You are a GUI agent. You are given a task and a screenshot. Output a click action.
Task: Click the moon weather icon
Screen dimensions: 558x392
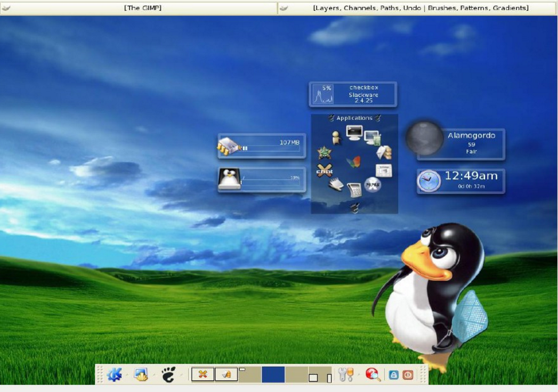click(x=424, y=138)
